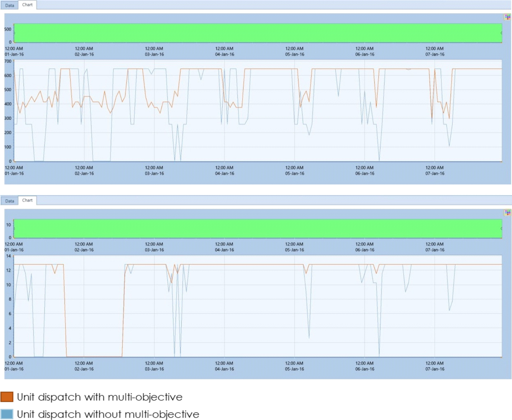The image size is (512, 420).
Task: Click the 01-Jan-16 date label on the lower chart
Action: coord(14,368)
